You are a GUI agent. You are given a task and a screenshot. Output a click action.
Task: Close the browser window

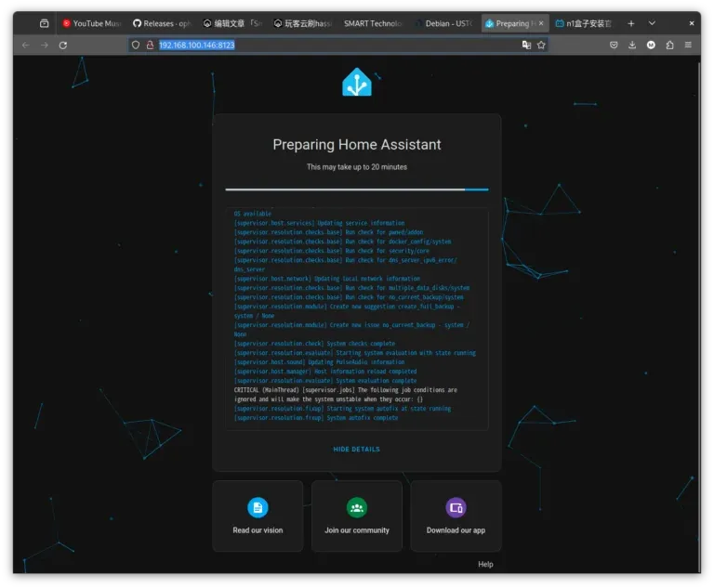coord(692,23)
